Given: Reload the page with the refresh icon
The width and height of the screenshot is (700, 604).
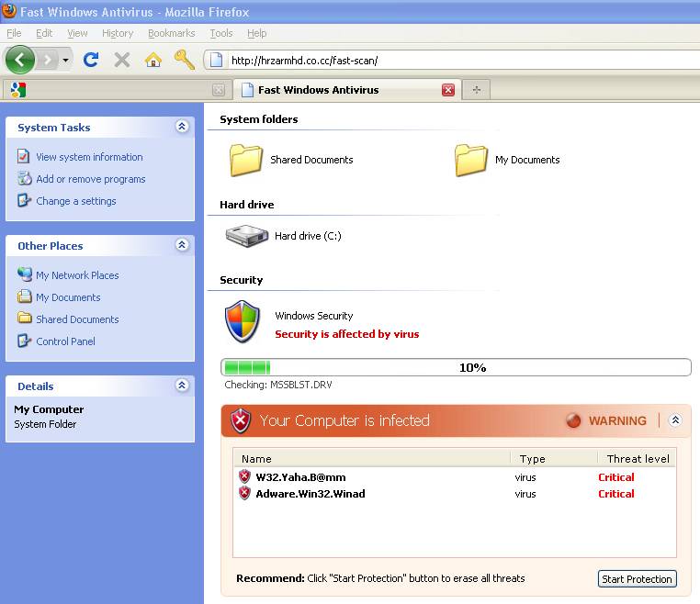Looking at the screenshot, I should [x=91, y=60].
